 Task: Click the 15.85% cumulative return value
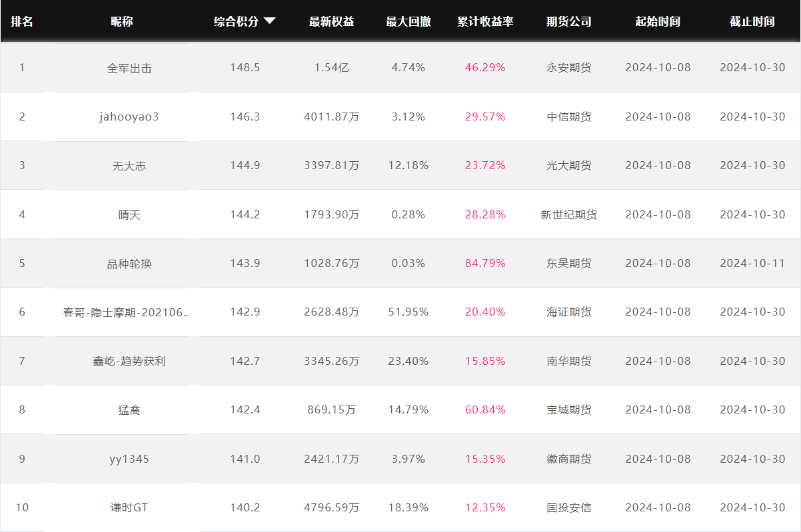[485, 361]
